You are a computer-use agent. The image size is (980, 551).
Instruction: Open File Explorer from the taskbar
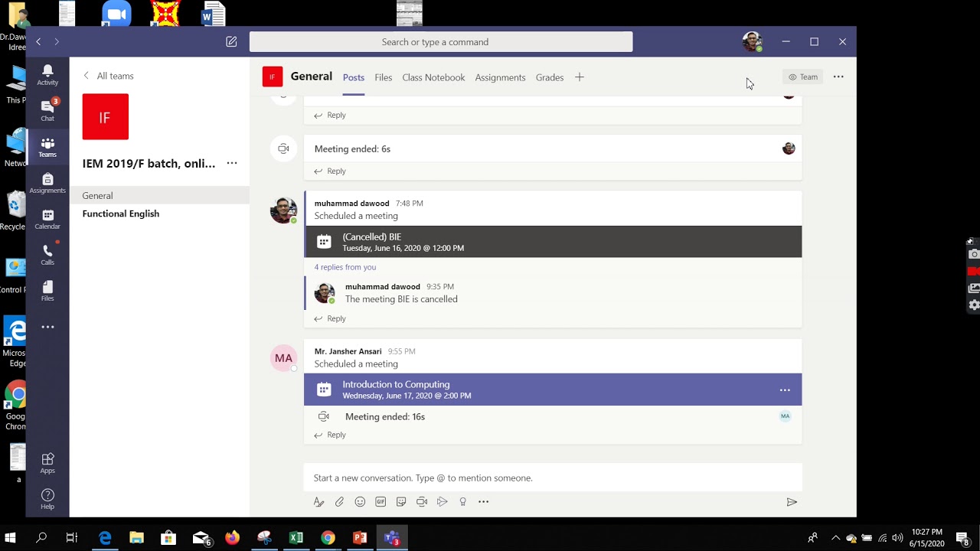(x=136, y=538)
